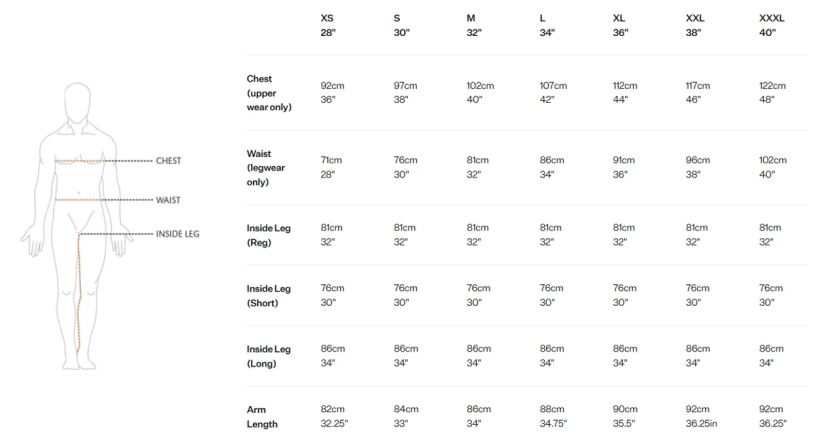Select the Waist (legwear only) row label

click(x=266, y=168)
